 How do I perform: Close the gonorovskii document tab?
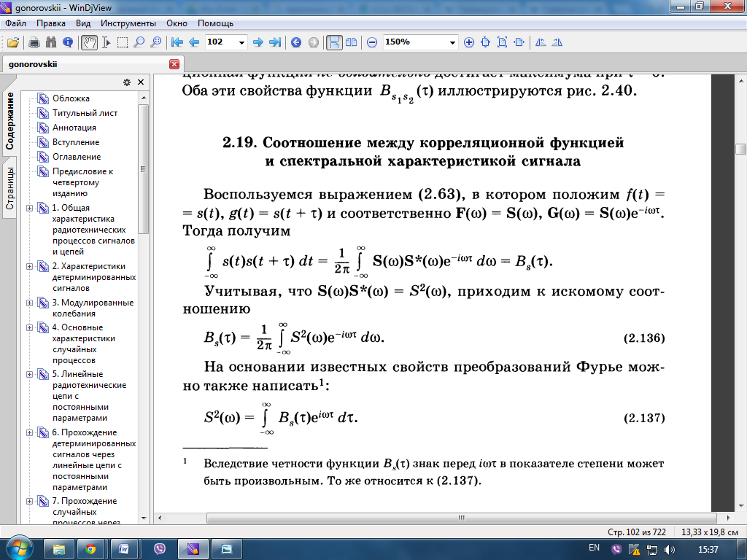(174, 64)
